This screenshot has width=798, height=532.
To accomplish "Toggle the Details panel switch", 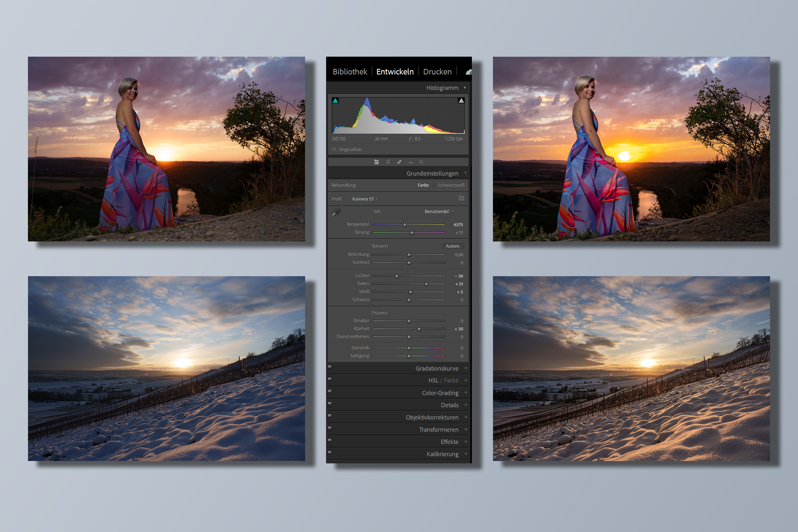I will (330, 404).
